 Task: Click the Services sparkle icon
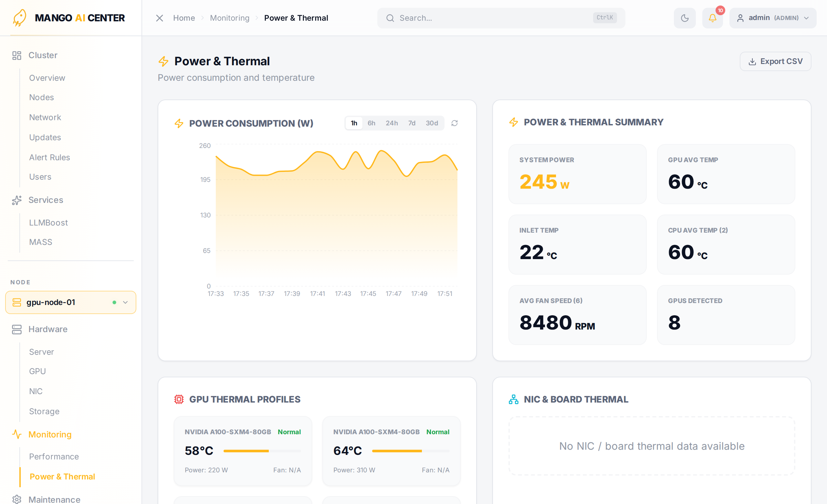[x=16, y=200]
